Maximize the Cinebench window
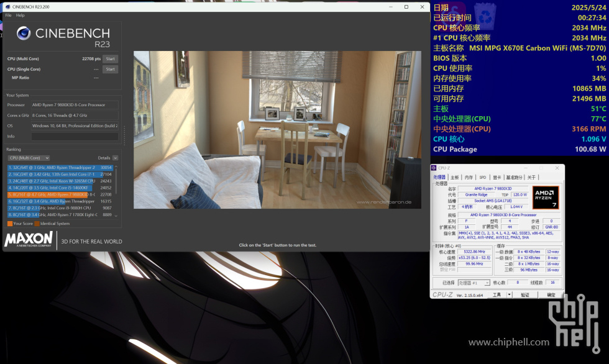 (406, 7)
